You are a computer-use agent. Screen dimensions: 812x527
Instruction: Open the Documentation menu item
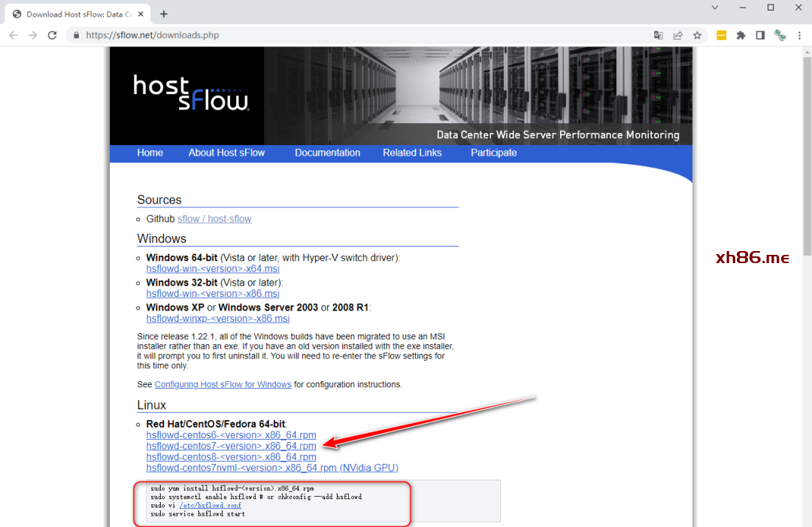pyautogui.click(x=327, y=153)
